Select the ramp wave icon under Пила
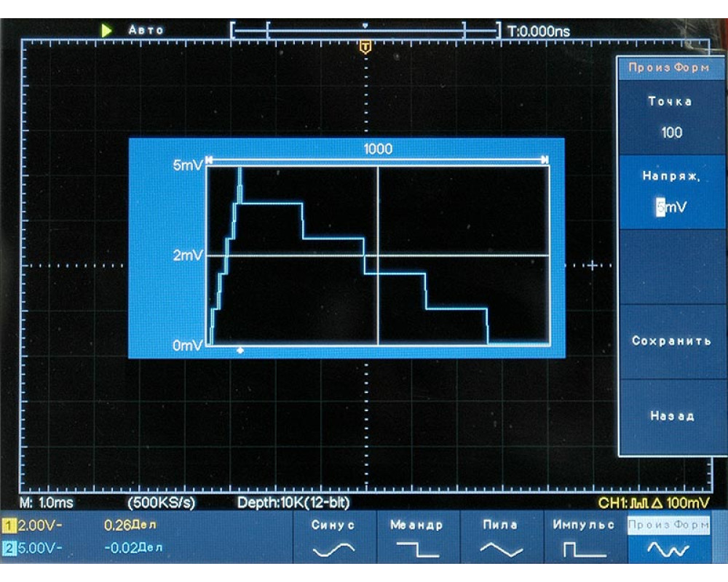Image resolution: width=728 pixels, height=582 pixels. (502, 551)
